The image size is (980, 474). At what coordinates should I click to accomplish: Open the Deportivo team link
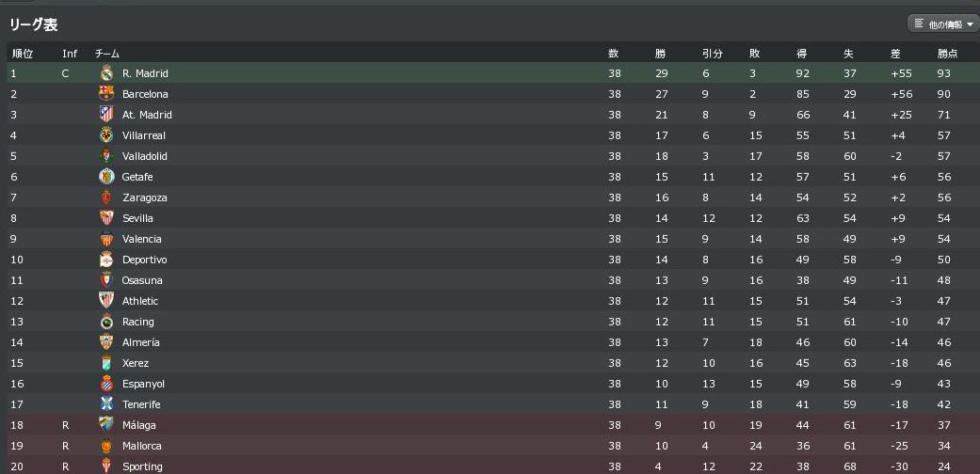[x=144, y=260]
